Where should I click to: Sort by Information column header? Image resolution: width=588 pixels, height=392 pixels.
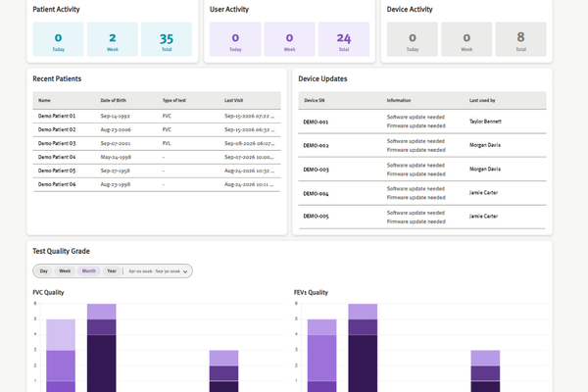pos(399,101)
